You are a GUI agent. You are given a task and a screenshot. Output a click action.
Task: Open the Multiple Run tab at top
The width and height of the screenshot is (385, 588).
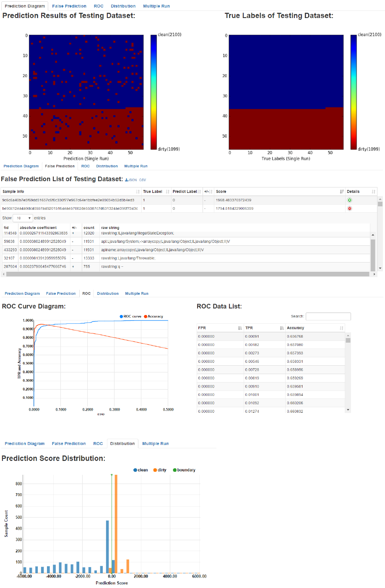(156, 6)
